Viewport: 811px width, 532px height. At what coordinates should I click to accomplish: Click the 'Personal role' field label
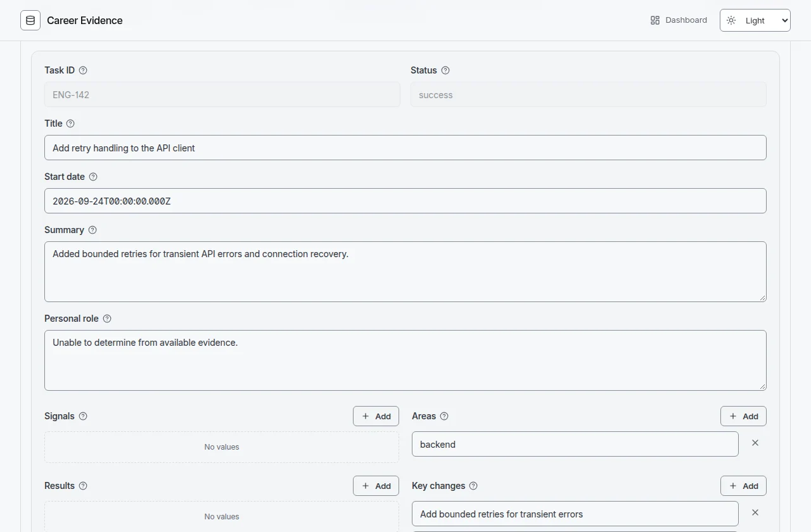(x=72, y=319)
